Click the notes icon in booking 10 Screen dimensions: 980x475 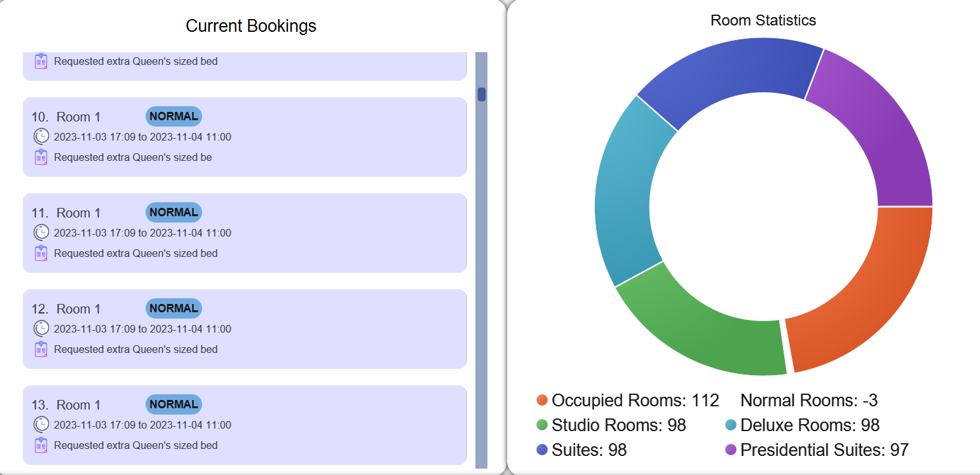click(41, 157)
